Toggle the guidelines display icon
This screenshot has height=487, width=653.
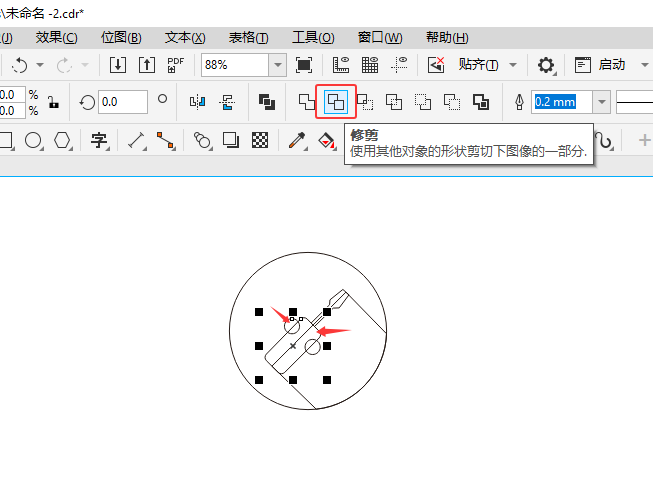coord(399,65)
